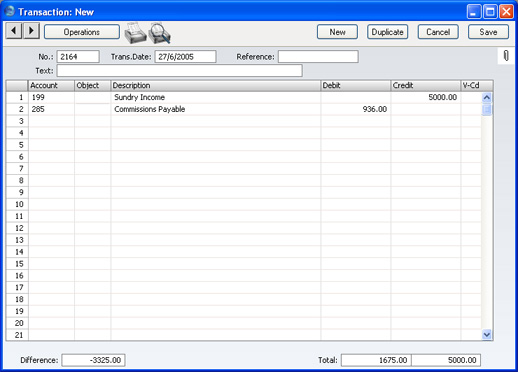This screenshot has width=518, height=372.
Task: Save the transaction
Action: 488,32
